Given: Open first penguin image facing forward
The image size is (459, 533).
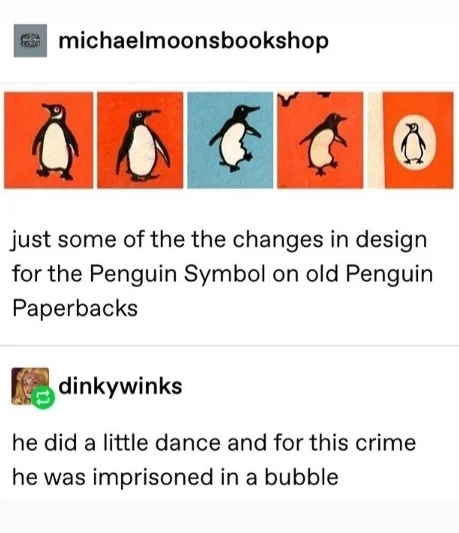Looking at the screenshot, I should tap(48, 140).
